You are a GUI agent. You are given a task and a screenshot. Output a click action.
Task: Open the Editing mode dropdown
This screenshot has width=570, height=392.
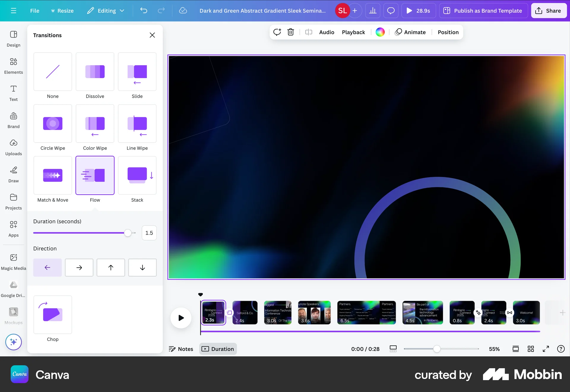tap(106, 11)
